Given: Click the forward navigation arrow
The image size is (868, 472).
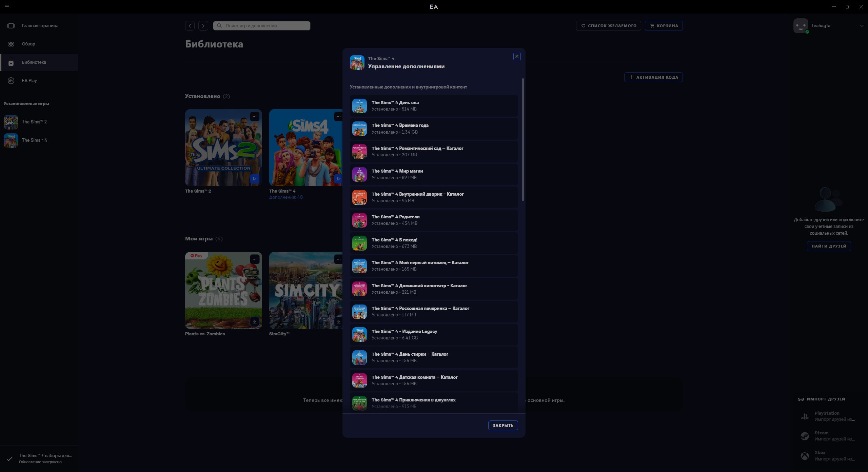Looking at the screenshot, I should [x=203, y=26].
